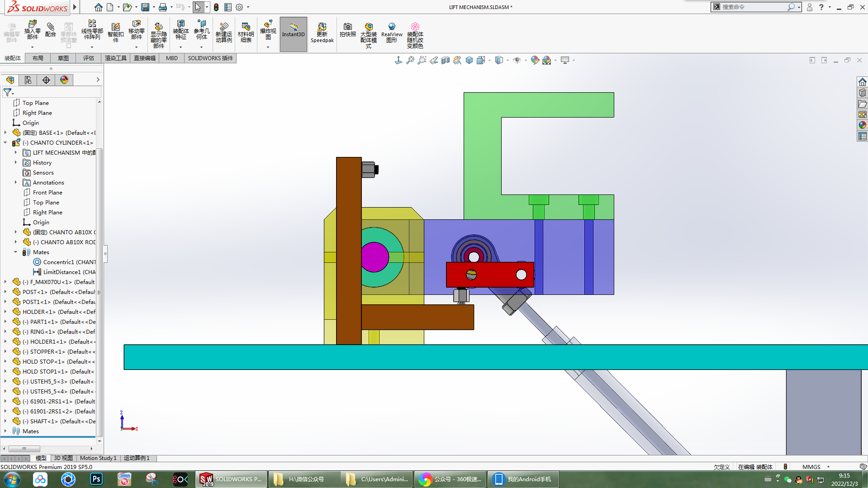868x488 pixels.
Task: Click Update Speedpak button
Action: point(322,33)
